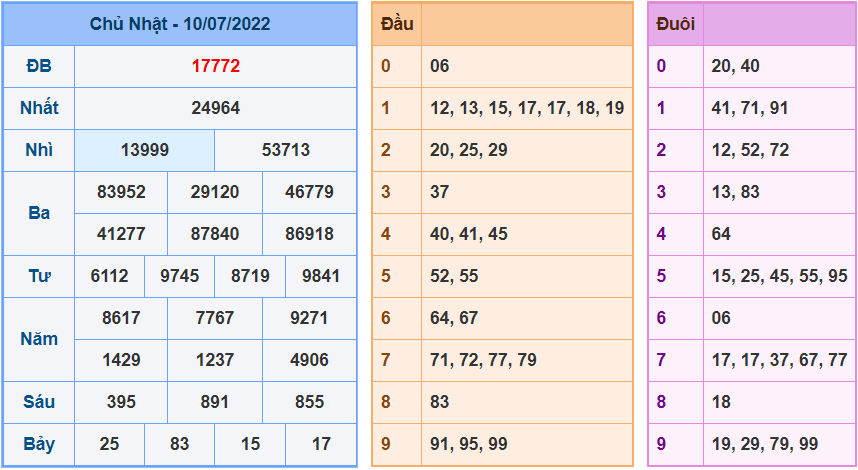858x470 pixels.
Task: Click the Đuôi values '13, 83'
Action: coord(735,192)
